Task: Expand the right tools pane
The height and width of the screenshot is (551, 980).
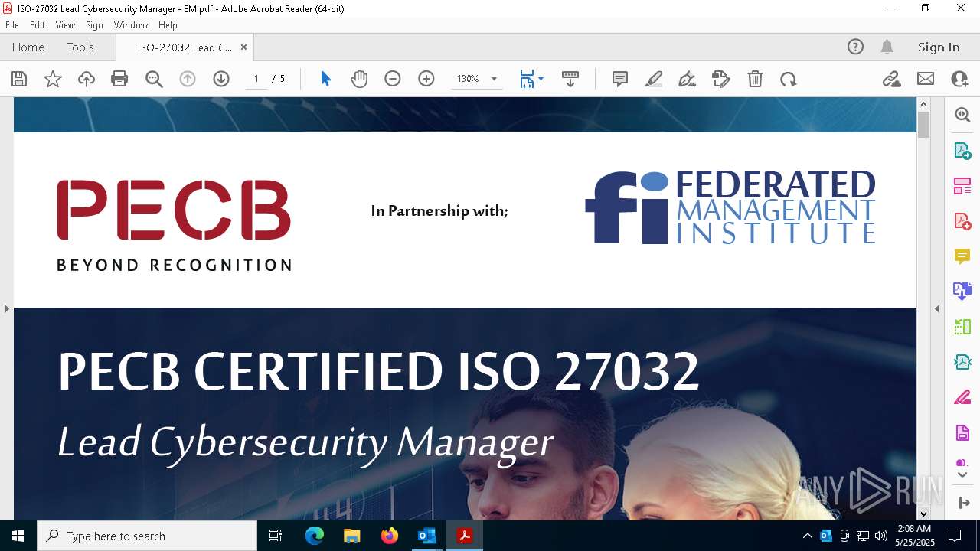Action: 963,503
